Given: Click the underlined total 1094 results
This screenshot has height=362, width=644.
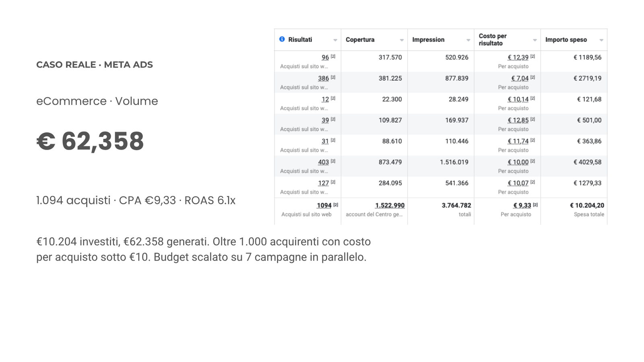Looking at the screenshot, I should coord(324,206).
